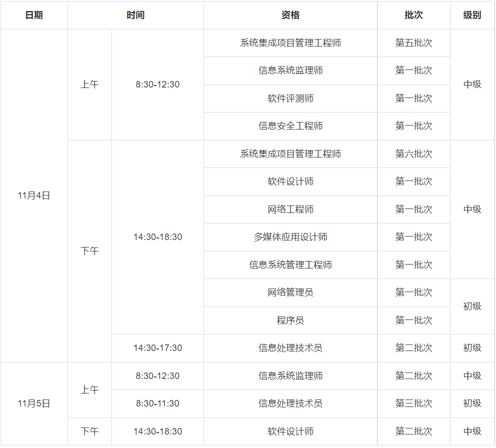Viewport: 496px width, 448px height.
Task: Click the 批次 column header
Action: pyautogui.click(x=413, y=15)
